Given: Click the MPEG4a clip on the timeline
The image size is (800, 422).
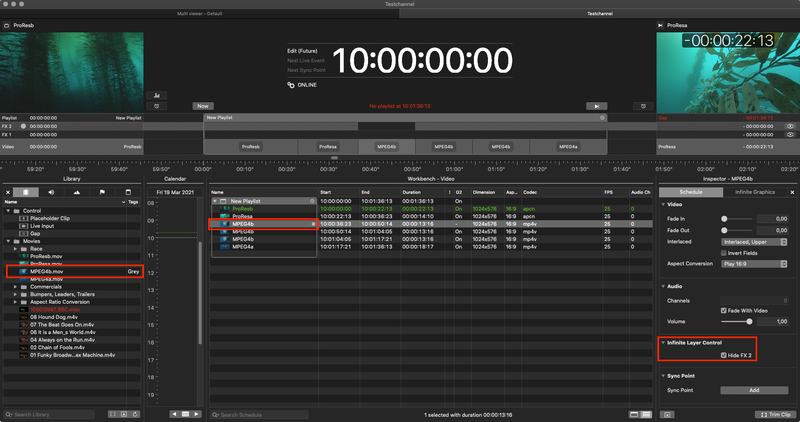Looking at the screenshot, I should point(568,146).
